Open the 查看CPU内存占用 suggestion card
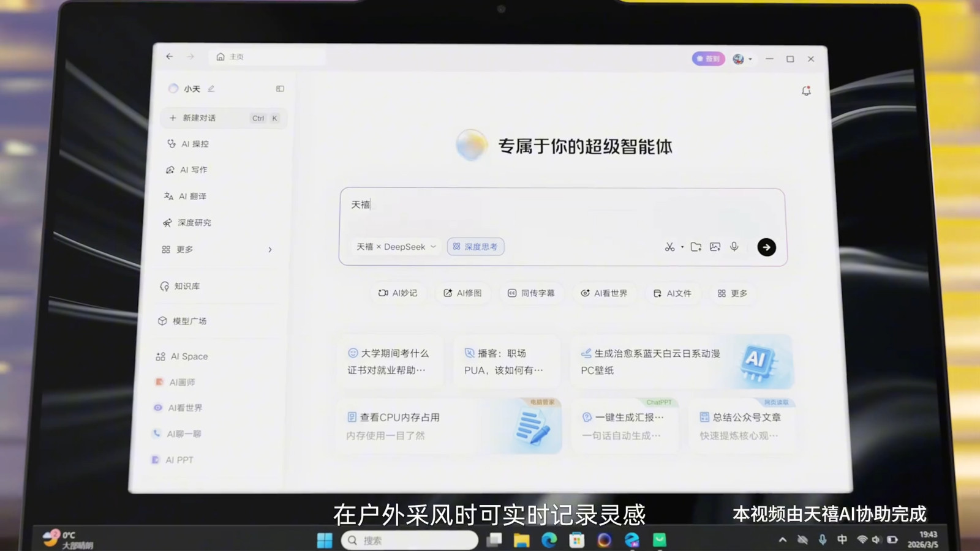 point(448,426)
